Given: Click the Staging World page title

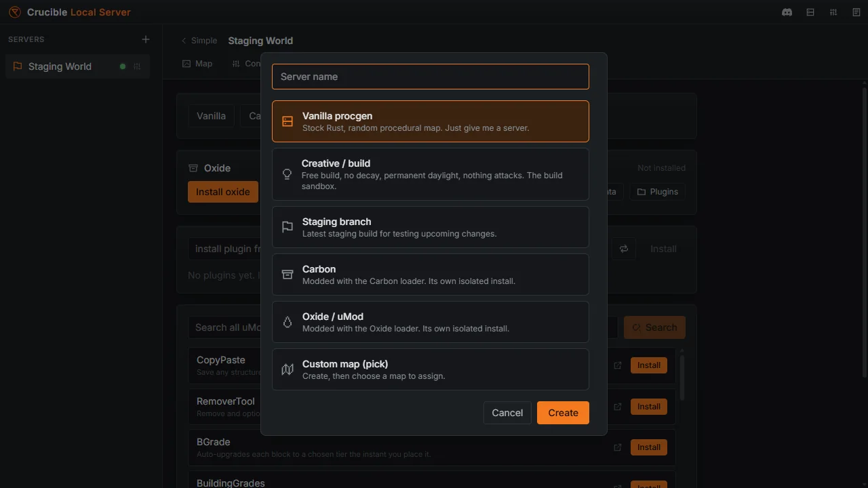Looking at the screenshot, I should click(x=260, y=41).
